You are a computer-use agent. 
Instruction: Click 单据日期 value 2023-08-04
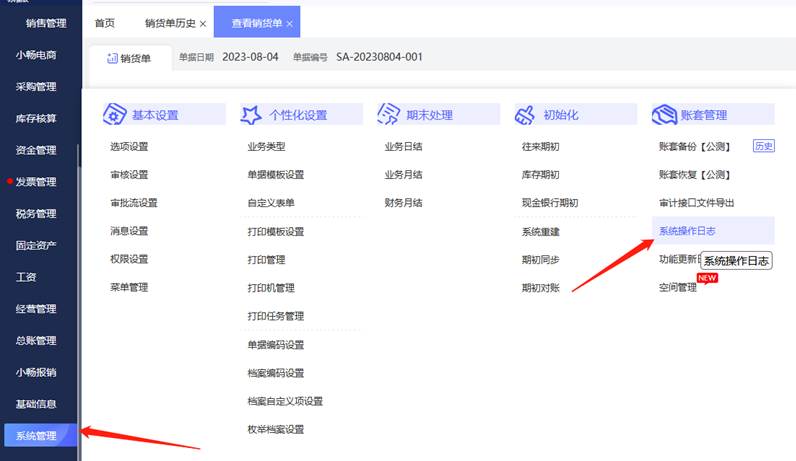250,57
